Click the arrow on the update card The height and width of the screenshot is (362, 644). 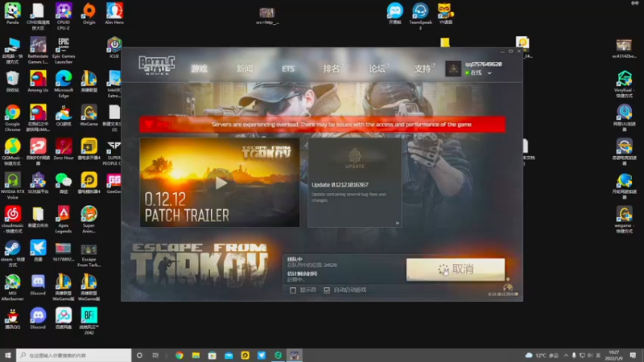[x=397, y=223]
